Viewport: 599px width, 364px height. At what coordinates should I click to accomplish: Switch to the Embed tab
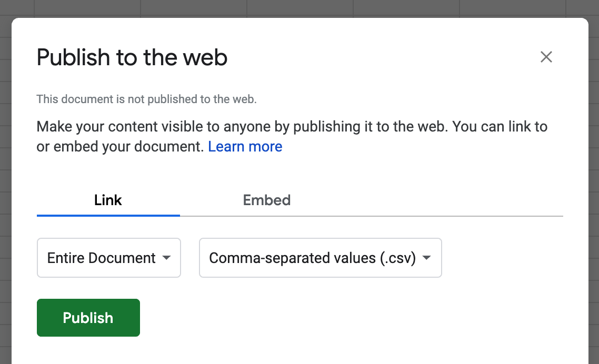point(267,200)
